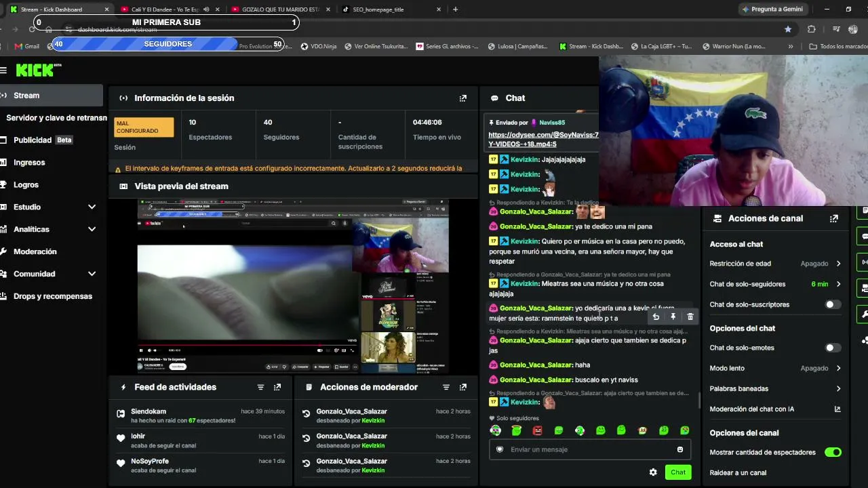This screenshot has width=868, height=488.
Task: Click the stream preview video
Action: tap(293, 285)
